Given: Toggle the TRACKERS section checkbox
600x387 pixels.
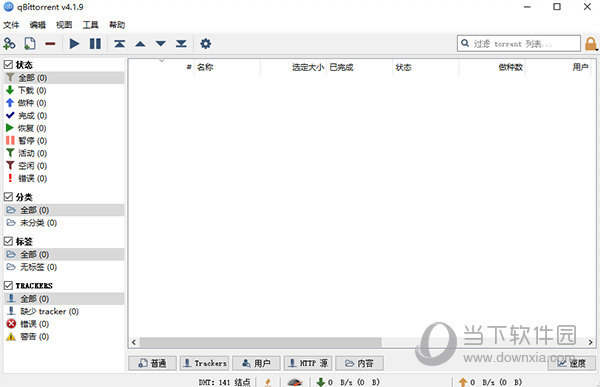Looking at the screenshot, I should tap(8, 285).
